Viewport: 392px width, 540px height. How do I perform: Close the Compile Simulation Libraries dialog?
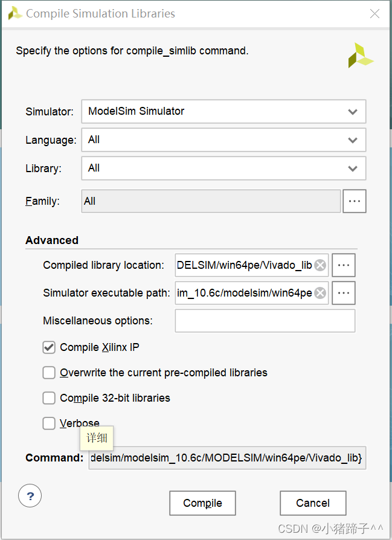[x=374, y=14]
